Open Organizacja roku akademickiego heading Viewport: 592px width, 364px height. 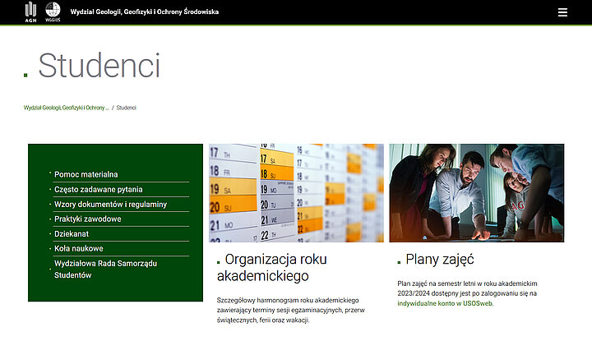point(272,267)
